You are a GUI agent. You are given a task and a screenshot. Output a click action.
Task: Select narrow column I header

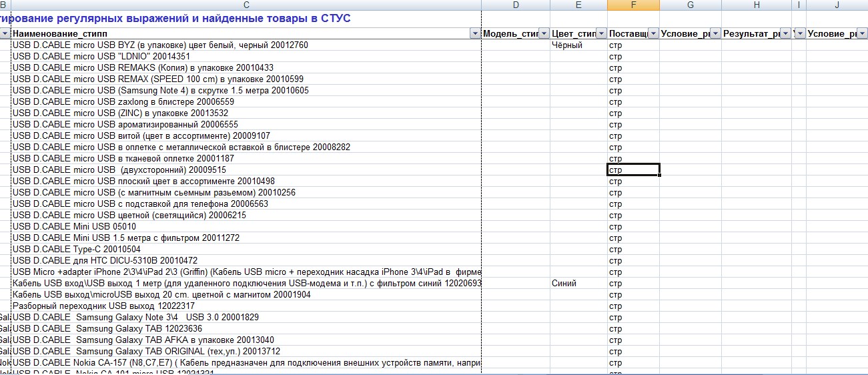[x=799, y=5]
